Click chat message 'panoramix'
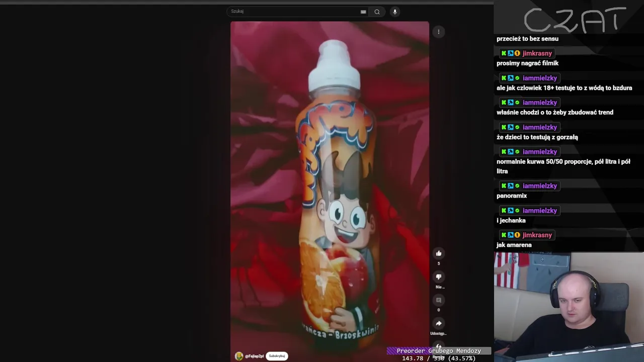This screenshot has height=362, width=644. click(512, 196)
